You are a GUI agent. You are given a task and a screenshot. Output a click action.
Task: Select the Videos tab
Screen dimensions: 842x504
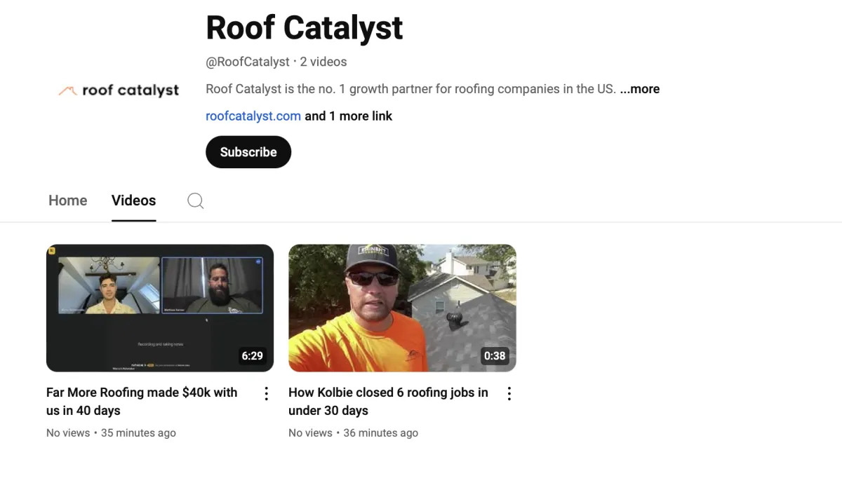pos(133,200)
